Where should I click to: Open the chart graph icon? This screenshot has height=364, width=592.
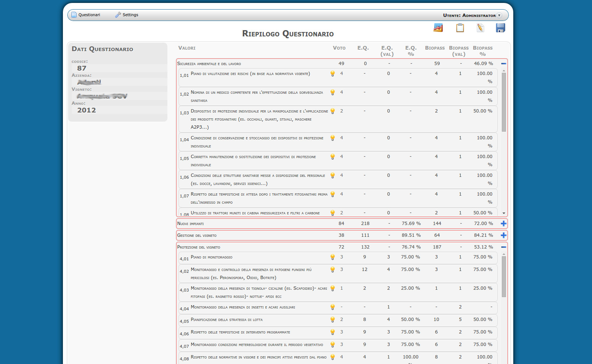438,28
